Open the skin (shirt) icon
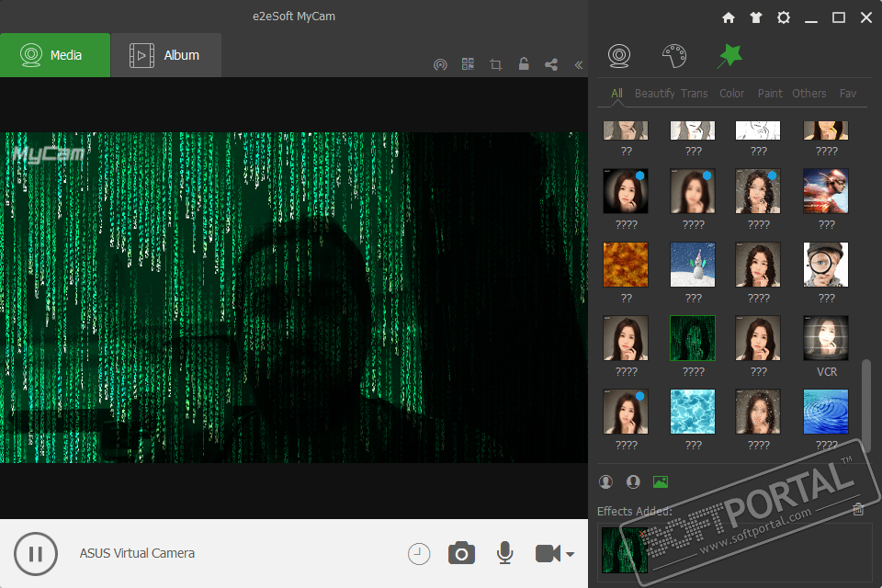The image size is (882, 588). (756, 18)
